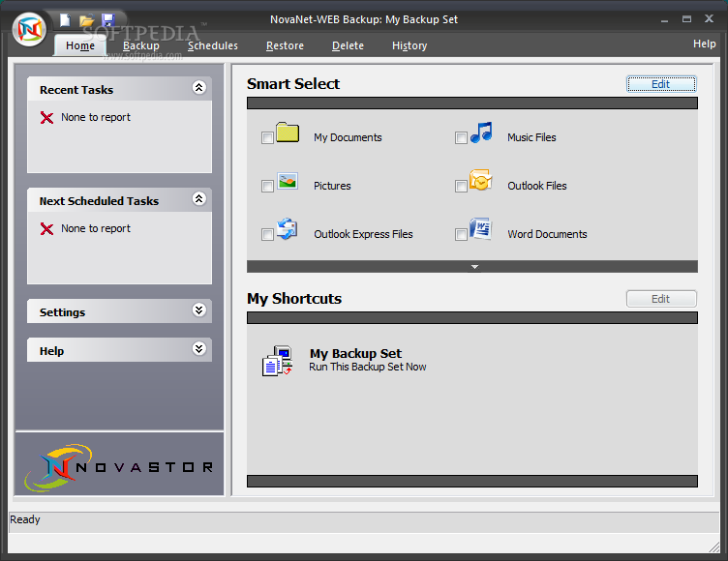728x561 pixels.
Task: Maximize the NovaNet-WEB Backup window
Action: [x=686, y=19]
